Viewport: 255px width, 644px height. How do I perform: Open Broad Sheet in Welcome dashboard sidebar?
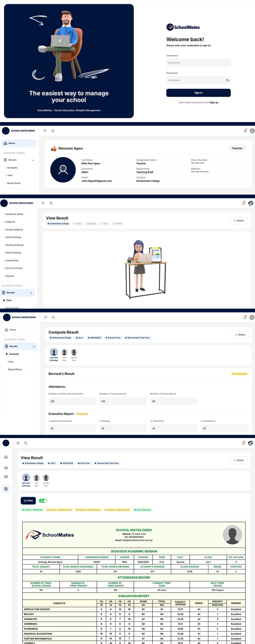(x=14, y=183)
